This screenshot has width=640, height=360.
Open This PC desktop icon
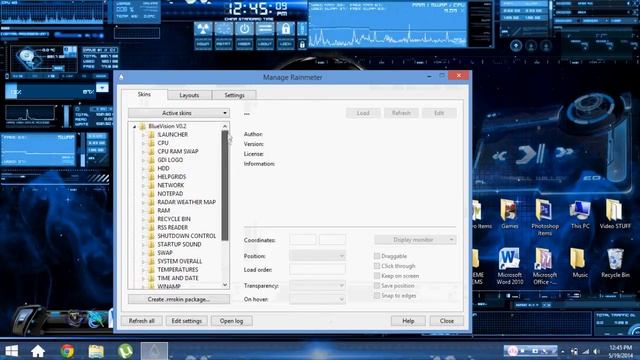(x=580, y=214)
